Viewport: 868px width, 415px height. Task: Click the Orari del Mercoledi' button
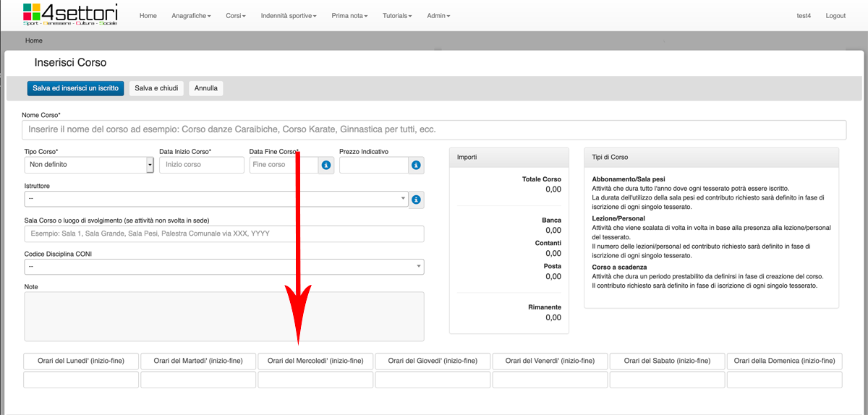click(315, 361)
